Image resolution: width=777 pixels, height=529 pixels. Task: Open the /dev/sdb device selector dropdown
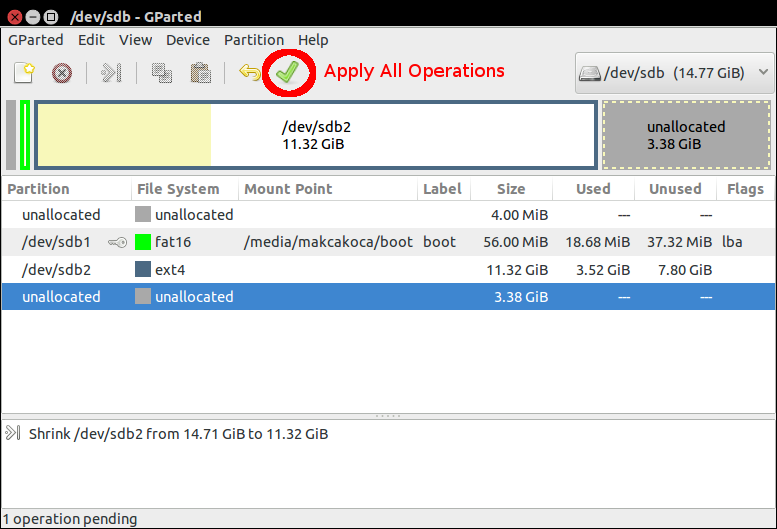[x=675, y=73]
